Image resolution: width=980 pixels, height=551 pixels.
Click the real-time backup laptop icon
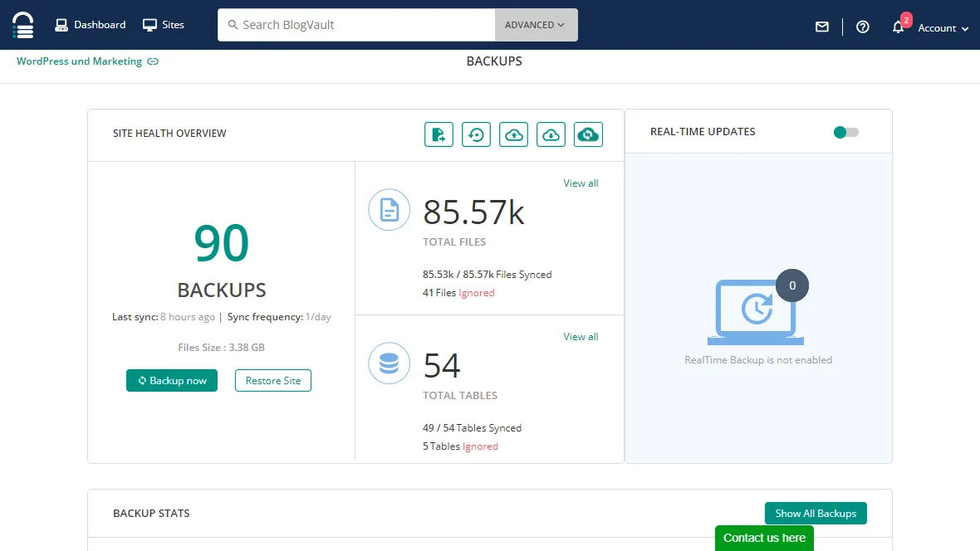pos(756,312)
